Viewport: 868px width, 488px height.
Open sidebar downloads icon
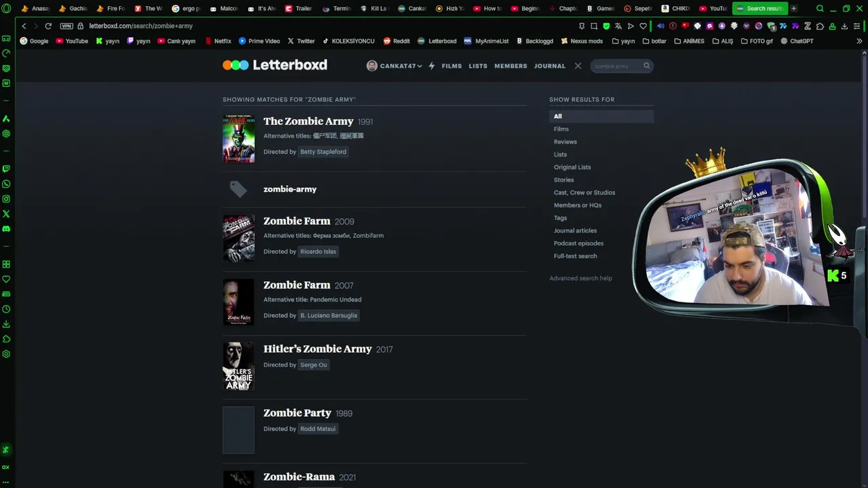[6, 324]
